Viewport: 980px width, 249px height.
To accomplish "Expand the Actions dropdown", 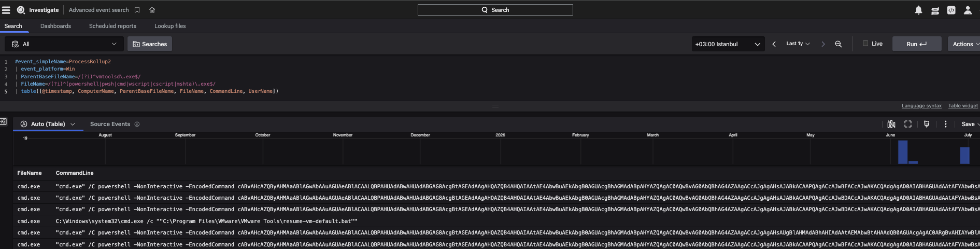I will [x=965, y=44].
